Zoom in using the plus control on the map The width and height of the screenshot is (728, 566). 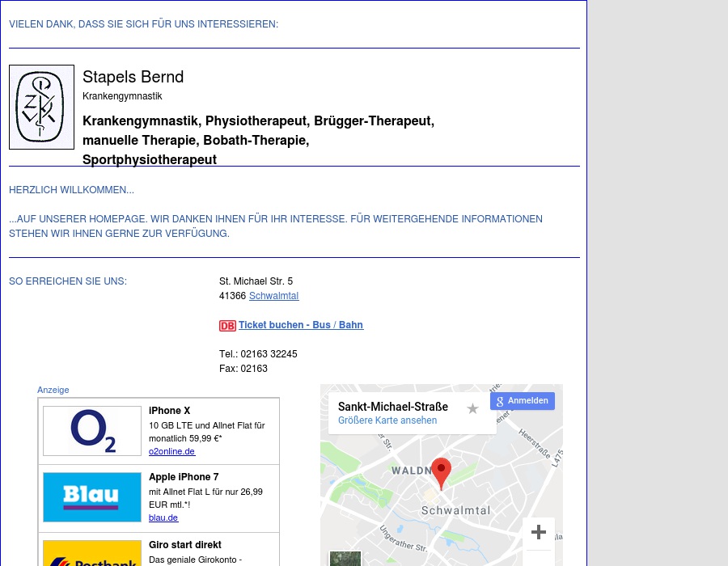[538, 532]
